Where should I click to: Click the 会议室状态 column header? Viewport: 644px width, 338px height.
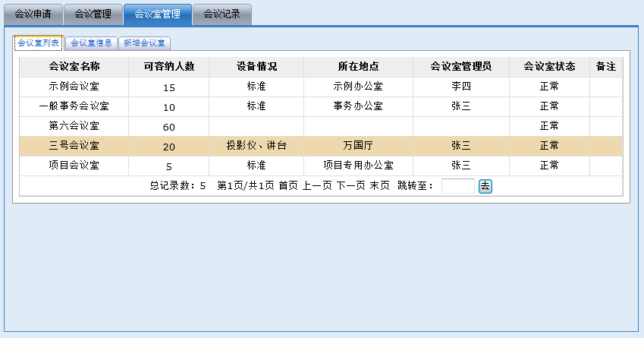point(549,67)
